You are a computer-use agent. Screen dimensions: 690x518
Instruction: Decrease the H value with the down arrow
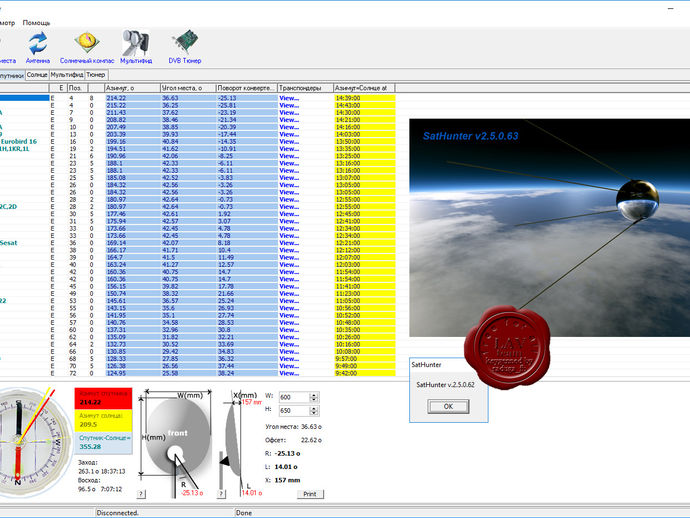314,413
